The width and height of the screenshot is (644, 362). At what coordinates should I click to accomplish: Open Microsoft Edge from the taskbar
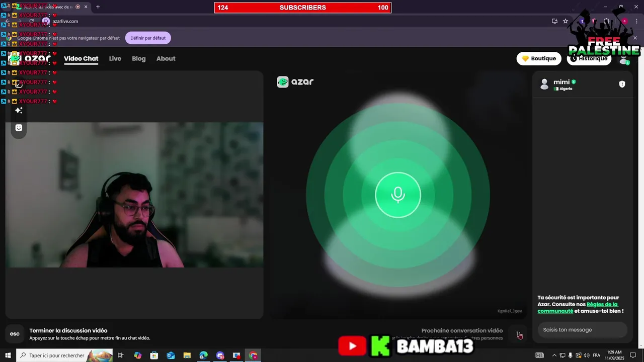pyautogui.click(x=203, y=355)
